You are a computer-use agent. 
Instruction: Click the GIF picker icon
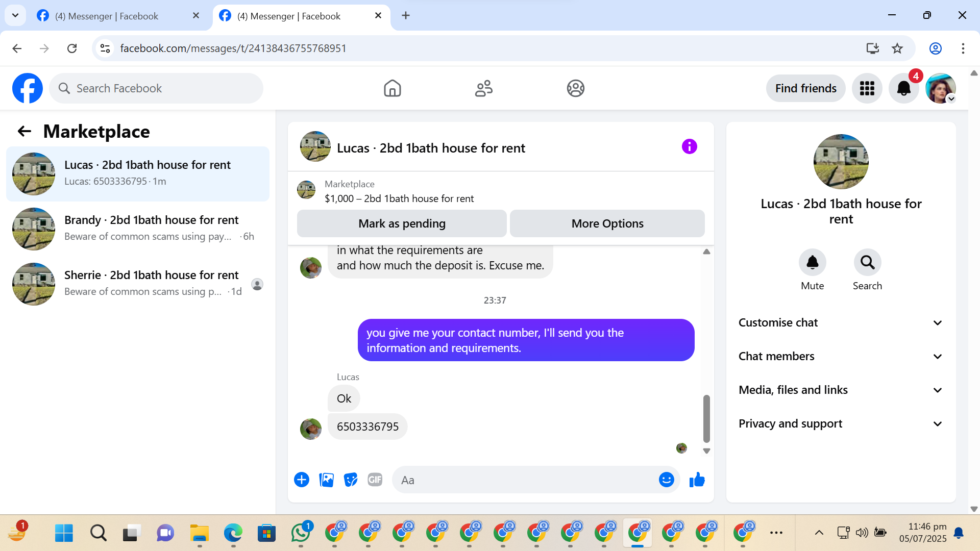click(x=375, y=480)
